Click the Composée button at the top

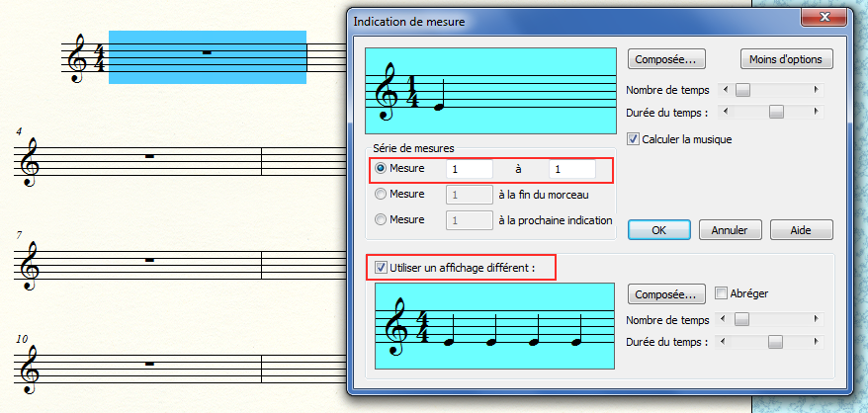[x=664, y=59]
